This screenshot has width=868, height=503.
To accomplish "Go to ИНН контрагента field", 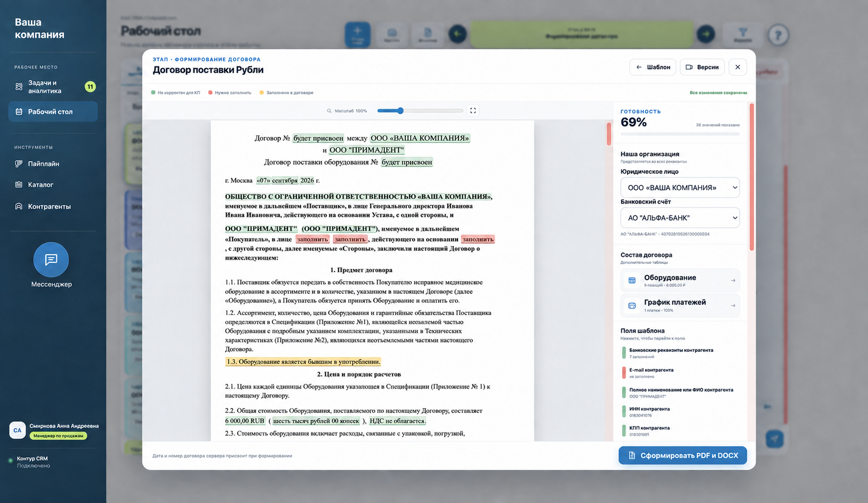I will pos(680,412).
